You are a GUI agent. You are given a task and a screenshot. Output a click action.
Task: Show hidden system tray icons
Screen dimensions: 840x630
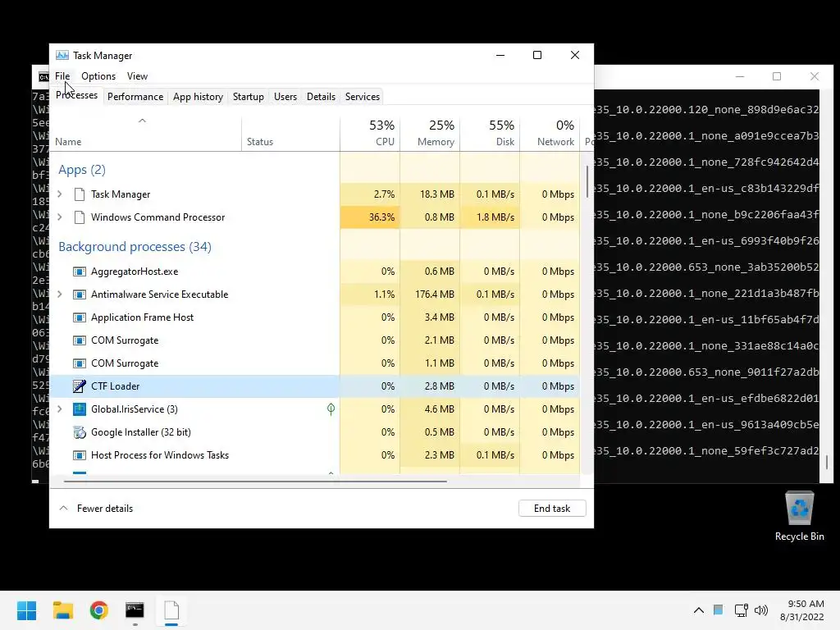[699, 610]
